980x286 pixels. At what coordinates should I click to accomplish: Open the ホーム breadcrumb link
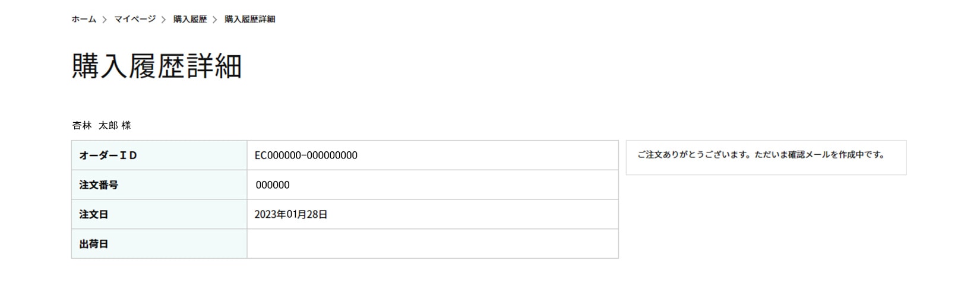coord(84,19)
